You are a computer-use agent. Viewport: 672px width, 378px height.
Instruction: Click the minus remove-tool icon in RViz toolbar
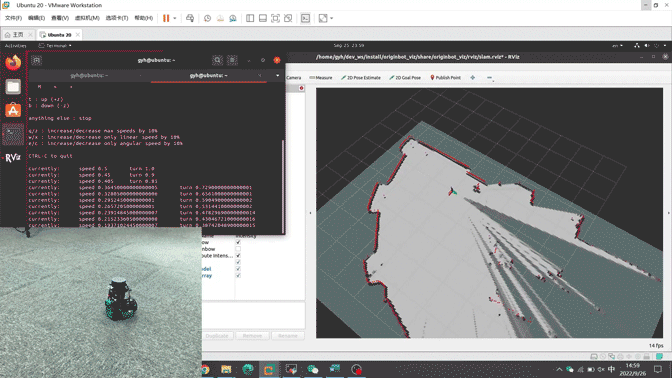coord(489,78)
